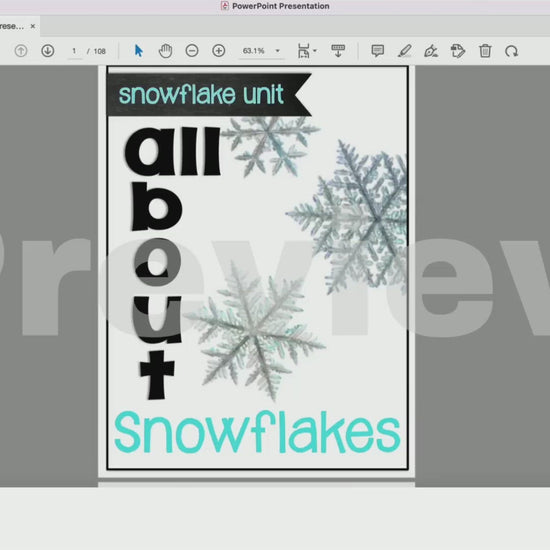
Task: Add a comment with speech bubble icon
Action: (x=377, y=51)
